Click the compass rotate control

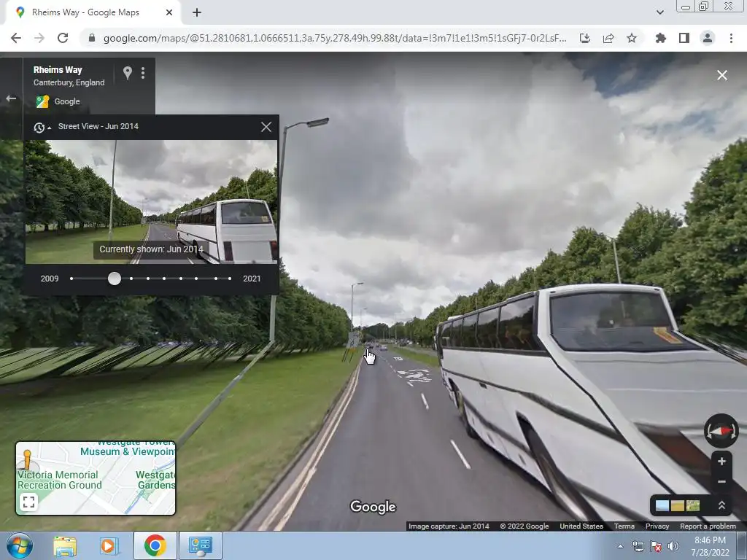tap(721, 431)
